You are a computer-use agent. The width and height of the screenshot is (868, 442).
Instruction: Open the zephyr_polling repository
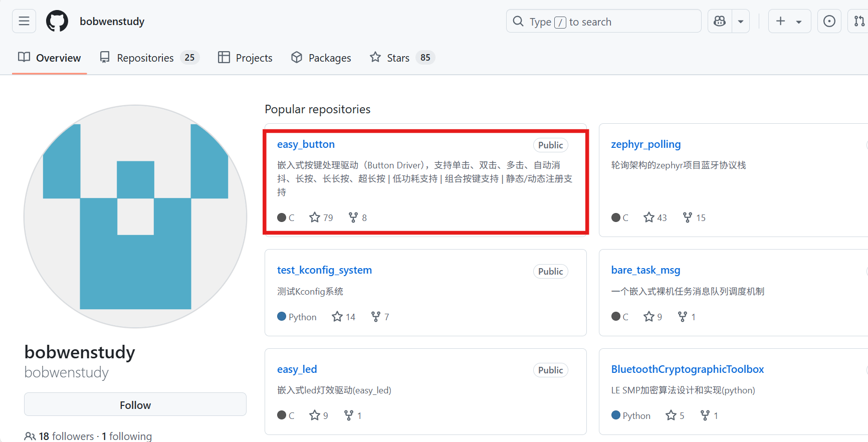click(646, 144)
